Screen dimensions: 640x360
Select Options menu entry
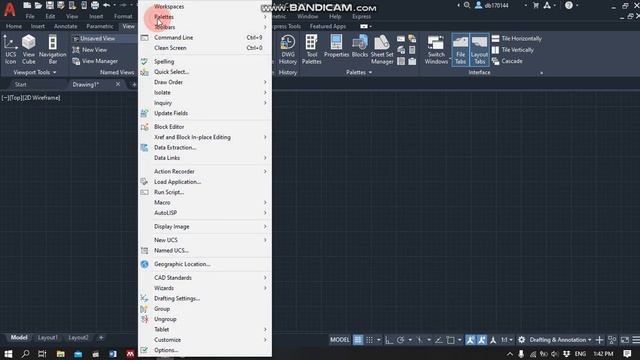pos(205,350)
